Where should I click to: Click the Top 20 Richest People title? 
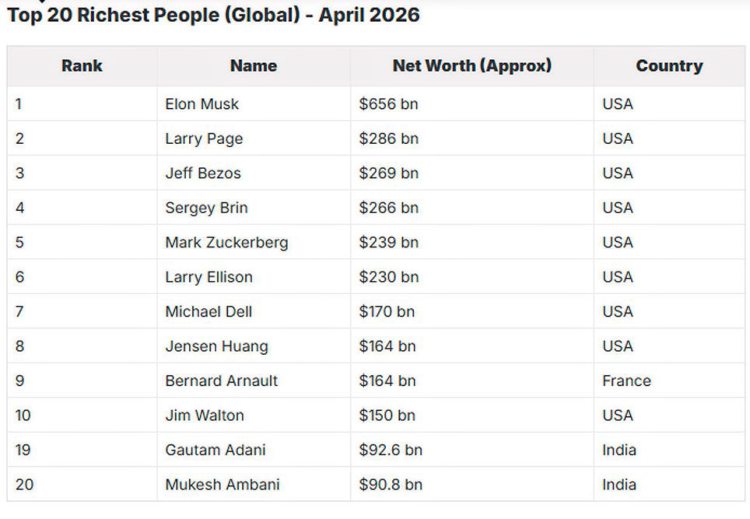click(213, 15)
